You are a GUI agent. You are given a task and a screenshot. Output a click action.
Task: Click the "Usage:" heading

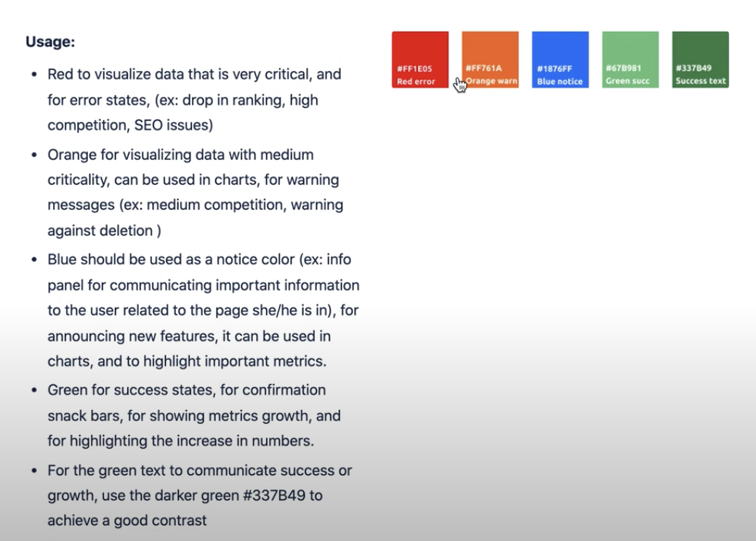(x=50, y=41)
